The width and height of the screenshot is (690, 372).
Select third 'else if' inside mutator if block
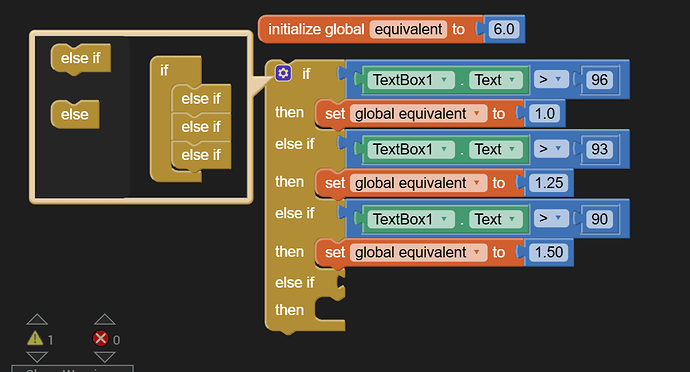coord(201,155)
